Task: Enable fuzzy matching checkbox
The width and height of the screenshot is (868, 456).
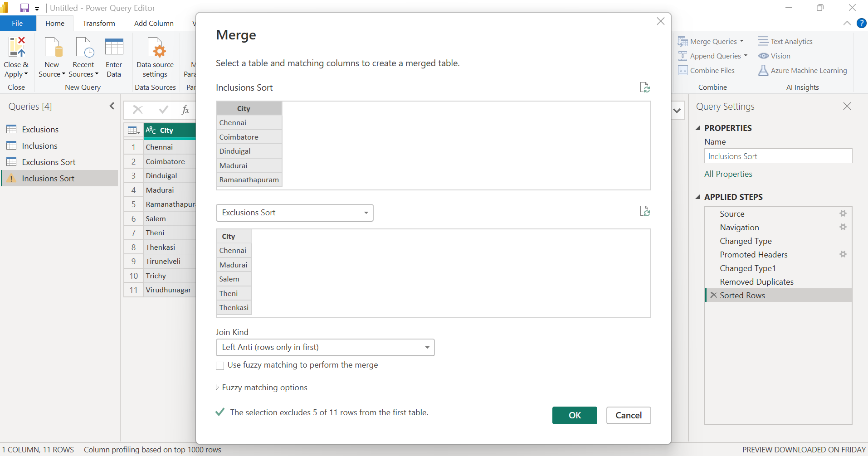Action: pyautogui.click(x=220, y=365)
